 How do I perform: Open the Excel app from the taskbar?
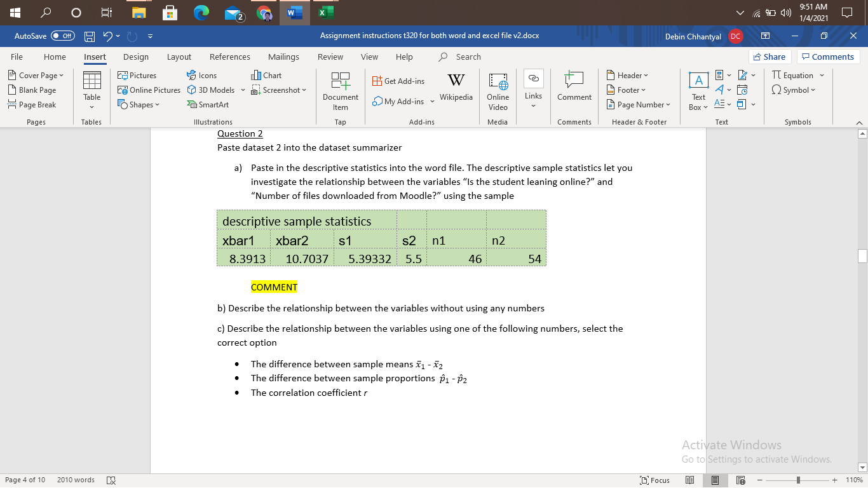[326, 11]
